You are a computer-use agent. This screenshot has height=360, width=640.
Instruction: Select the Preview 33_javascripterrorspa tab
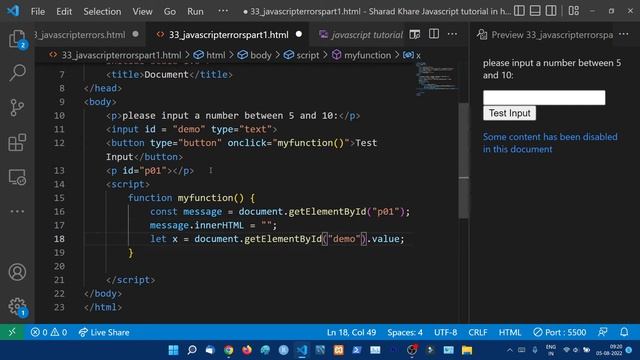[546, 35]
